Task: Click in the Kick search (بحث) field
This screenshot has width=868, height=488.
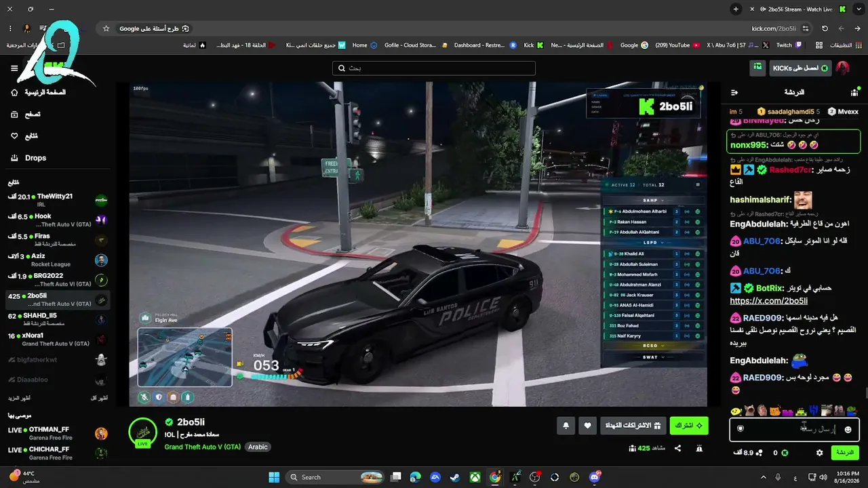Action: 434,68
